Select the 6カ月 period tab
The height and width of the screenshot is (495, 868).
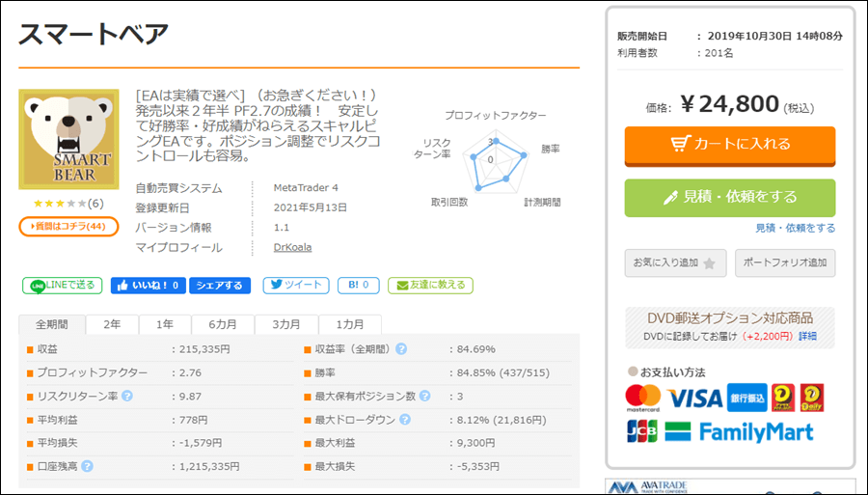pyautogui.click(x=223, y=324)
